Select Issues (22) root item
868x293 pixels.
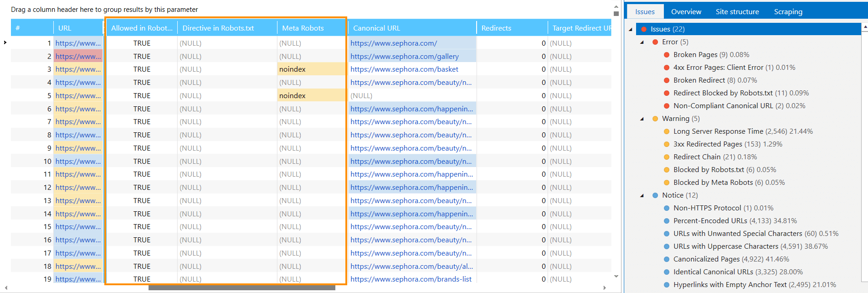[x=748, y=29]
